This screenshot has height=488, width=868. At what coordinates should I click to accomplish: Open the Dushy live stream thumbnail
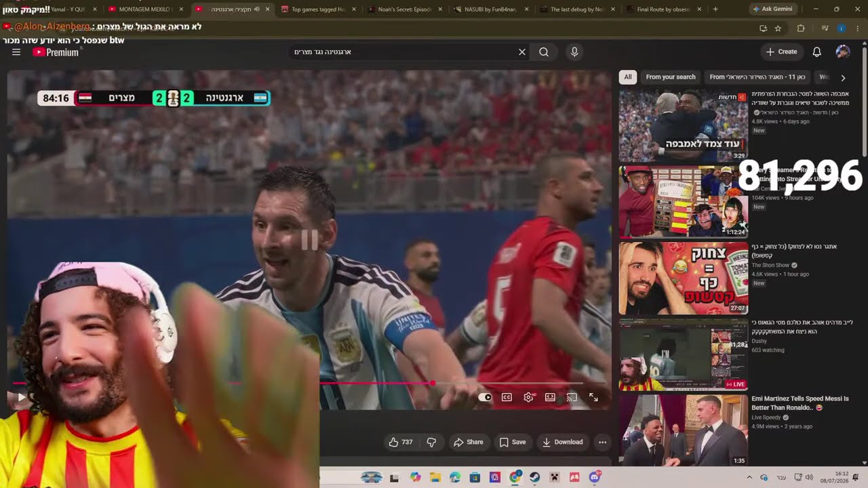pyautogui.click(x=684, y=354)
